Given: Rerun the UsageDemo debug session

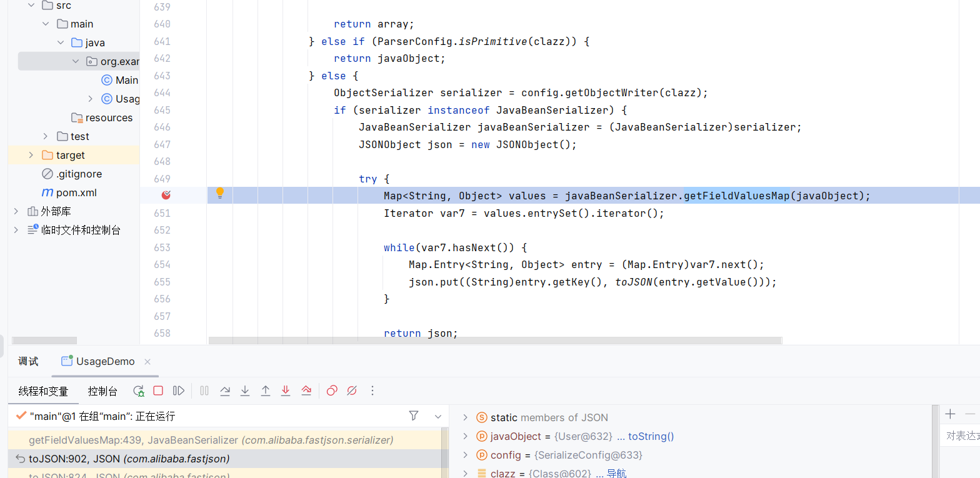Looking at the screenshot, I should coord(139,391).
